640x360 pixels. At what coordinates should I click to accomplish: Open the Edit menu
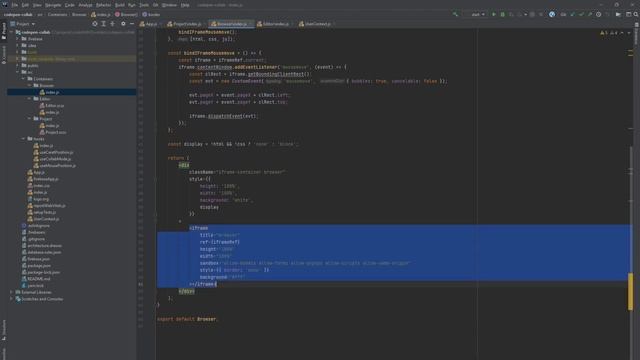pyautogui.click(x=25, y=5)
